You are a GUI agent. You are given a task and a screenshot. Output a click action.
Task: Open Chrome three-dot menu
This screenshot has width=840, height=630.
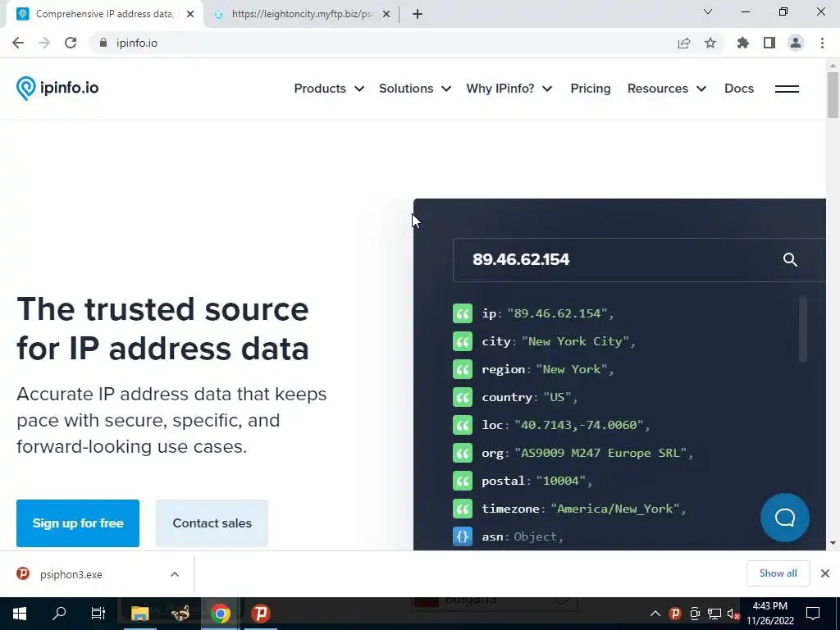pos(822,43)
